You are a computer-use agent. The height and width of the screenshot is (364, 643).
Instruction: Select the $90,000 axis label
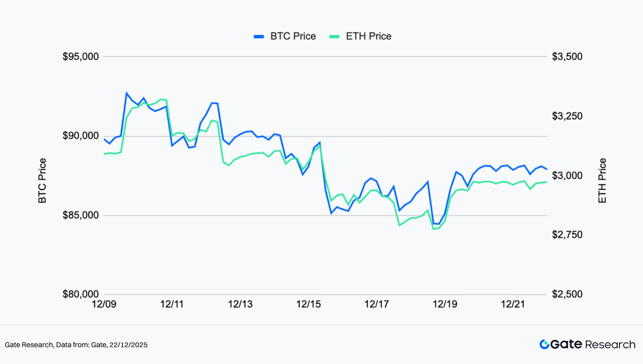tap(81, 136)
